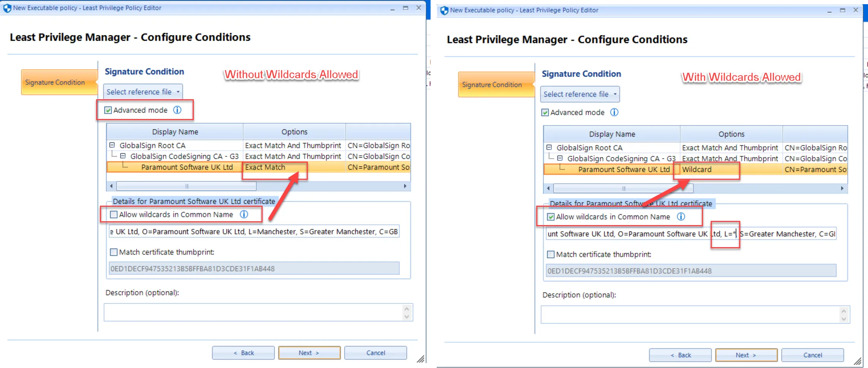Click info icon next to checked Allow wildcards
The width and height of the screenshot is (868, 368).
coord(681,217)
